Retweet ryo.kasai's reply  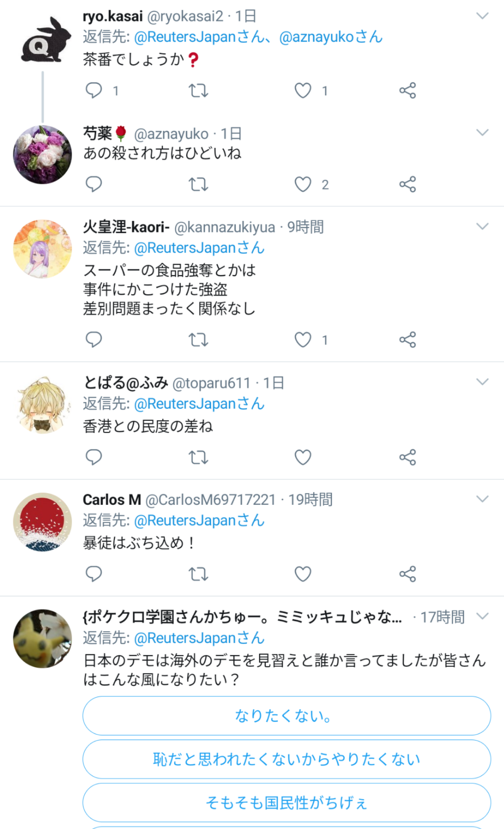click(x=198, y=90)
